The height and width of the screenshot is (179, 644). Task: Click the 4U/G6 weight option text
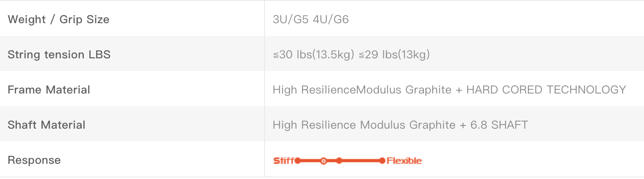point(331,19)
